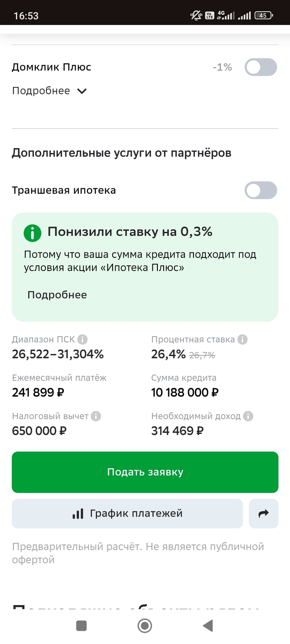Viewport: 290px width, 644px height.
Task: Tap green info icon in rate banner
Action: tap(32, 233)
